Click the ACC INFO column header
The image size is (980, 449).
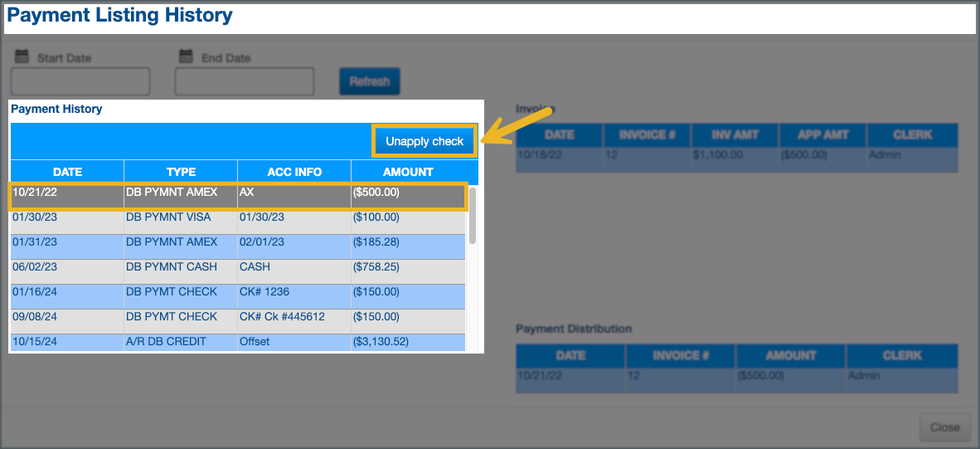294,172
